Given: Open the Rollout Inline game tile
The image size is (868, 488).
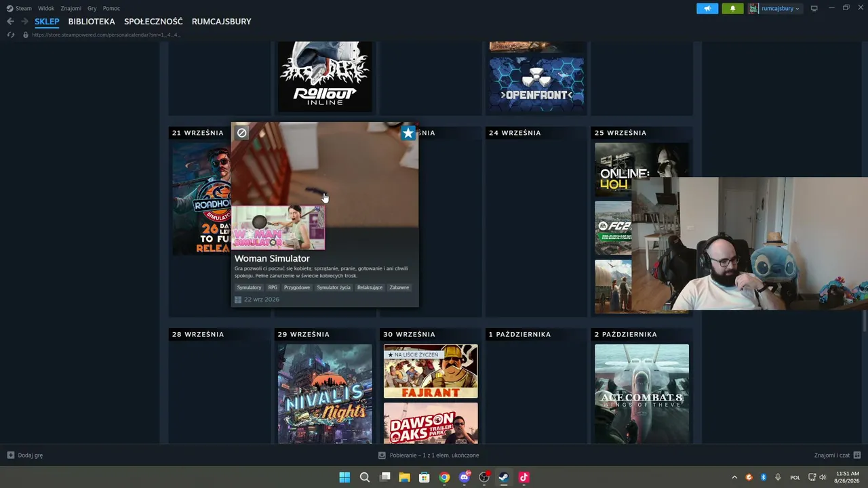Looking at the screenshot, I should (x=325, y=77).
